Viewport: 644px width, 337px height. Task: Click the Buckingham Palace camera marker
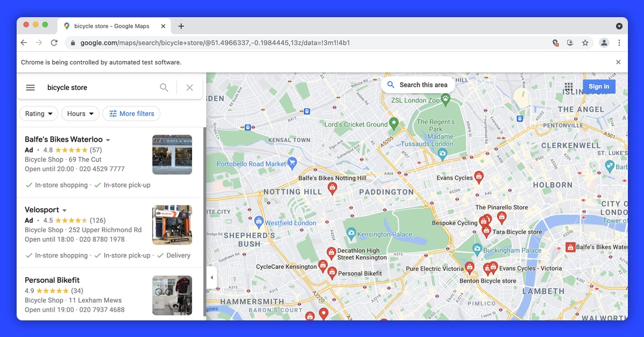pos(477,249)
